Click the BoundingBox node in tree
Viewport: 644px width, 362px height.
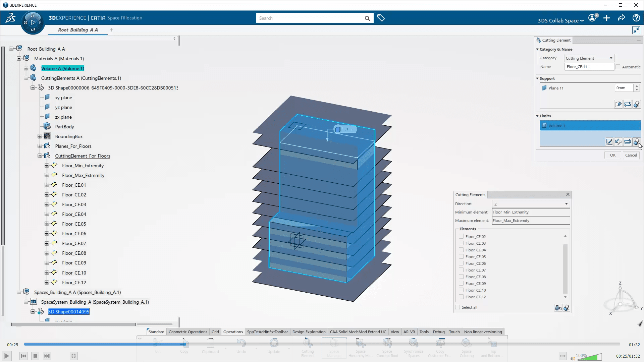click(69, 136)
